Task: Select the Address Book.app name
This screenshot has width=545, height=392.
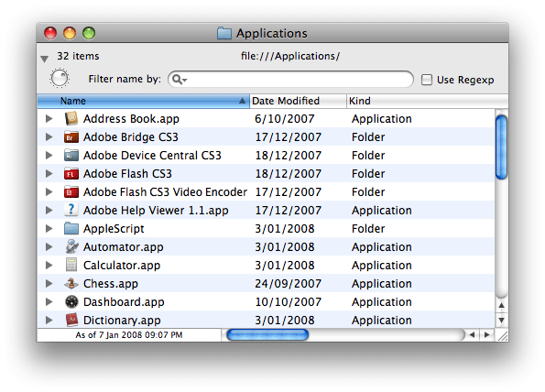Action: (131, 119)
